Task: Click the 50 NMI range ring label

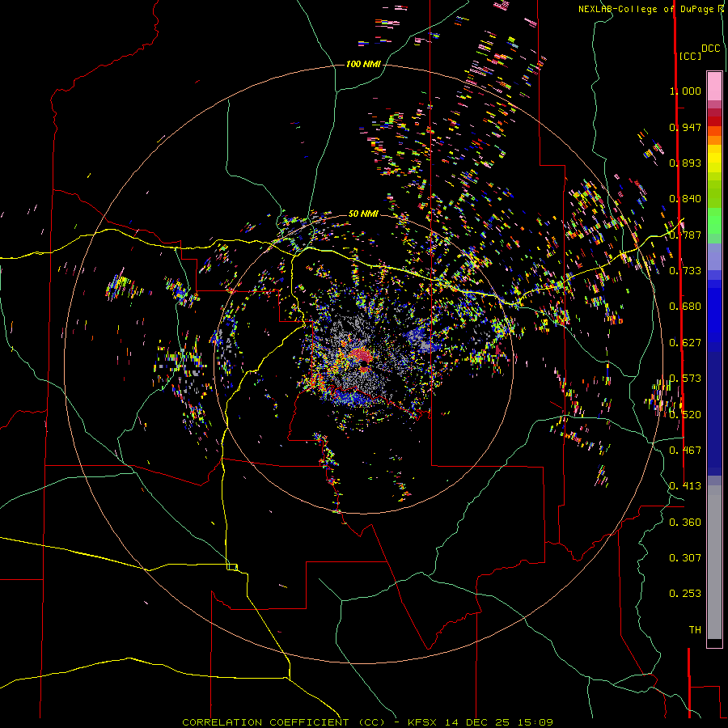Action: (363, 214)
